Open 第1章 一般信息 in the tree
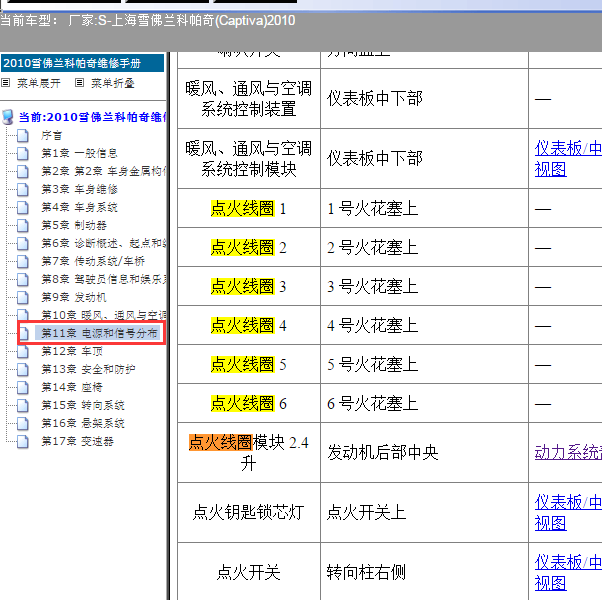 [x=79, y=154]
